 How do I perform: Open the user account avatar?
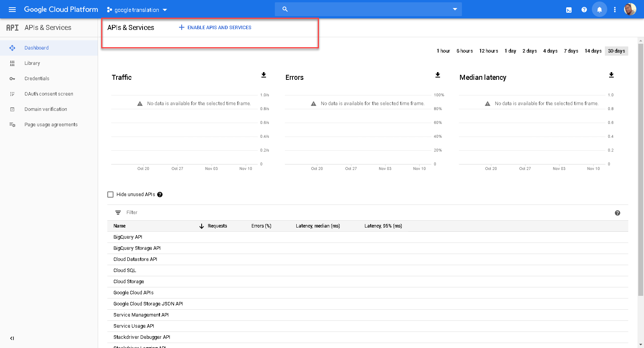point(630,9)
